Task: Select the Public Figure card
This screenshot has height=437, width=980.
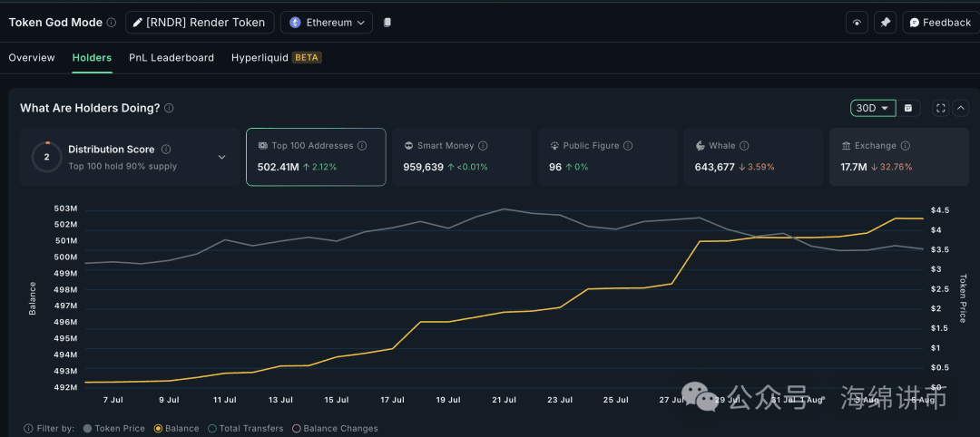Action: click(x=607, y=158)
